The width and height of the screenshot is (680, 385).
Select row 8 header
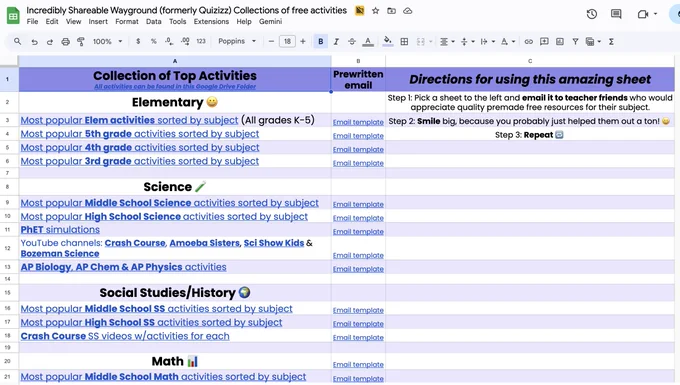click(x=7, y=187)
